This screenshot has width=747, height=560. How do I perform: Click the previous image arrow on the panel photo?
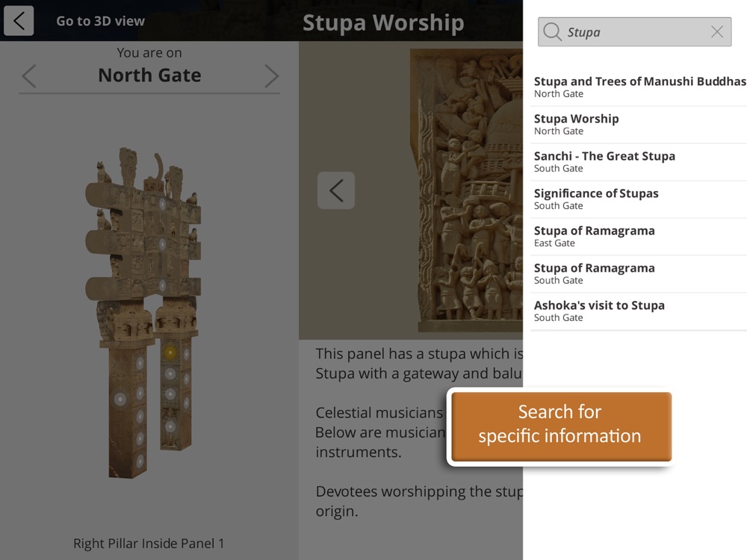(336, 190)
